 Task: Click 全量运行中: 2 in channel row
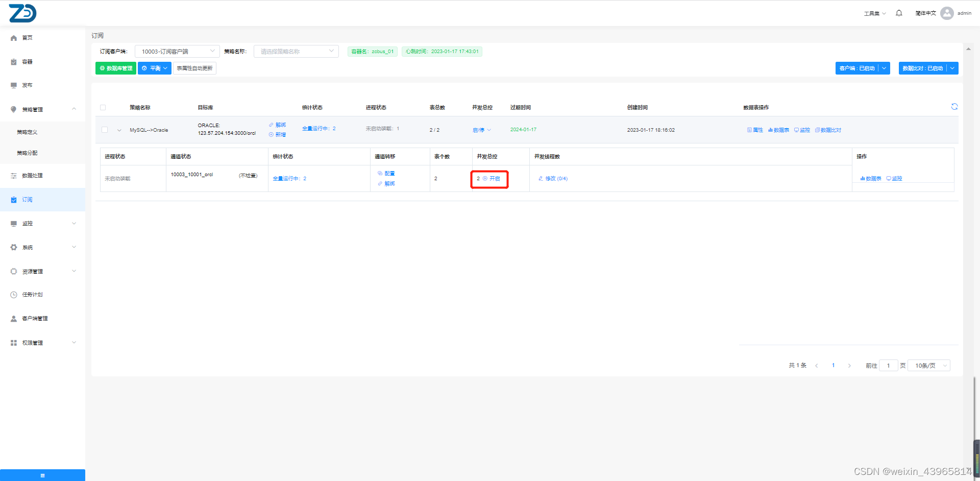(x=289, y=179)
